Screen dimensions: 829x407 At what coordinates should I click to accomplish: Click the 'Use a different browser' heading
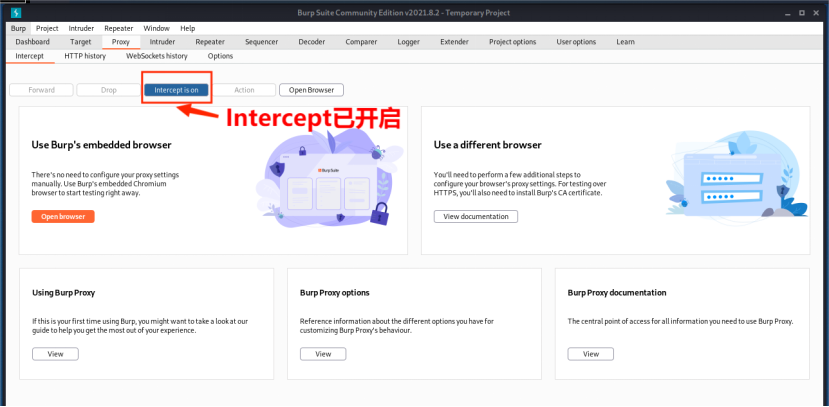click(487, 145)
